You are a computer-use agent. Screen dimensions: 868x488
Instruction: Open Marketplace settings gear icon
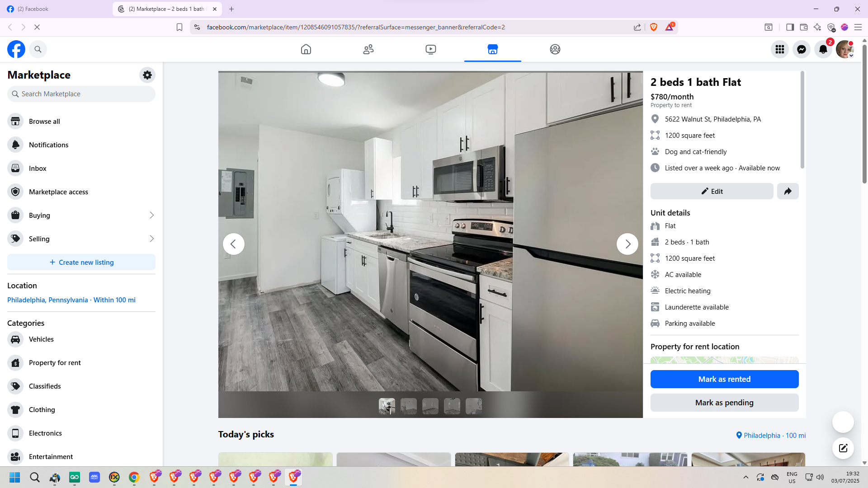147,75
